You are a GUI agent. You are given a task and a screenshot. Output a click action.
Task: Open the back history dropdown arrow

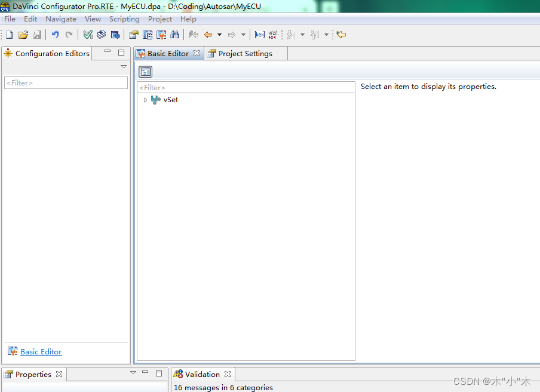coord(219,35)
